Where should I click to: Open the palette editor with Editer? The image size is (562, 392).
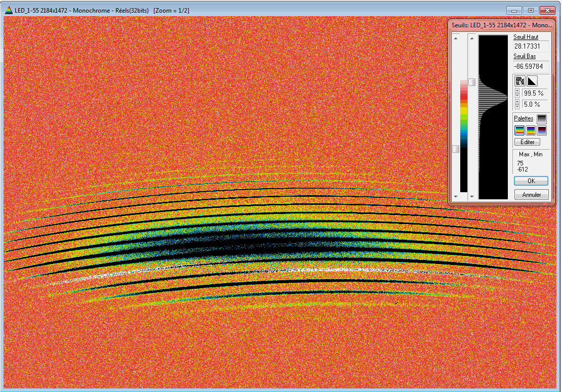tap(527, 142)
